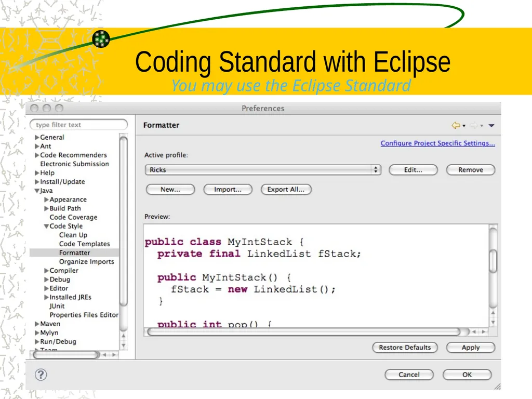The height and width of the screenshot is (399, 532).
Task: Open Configure Project Specific Settings link
Action: 437,143
